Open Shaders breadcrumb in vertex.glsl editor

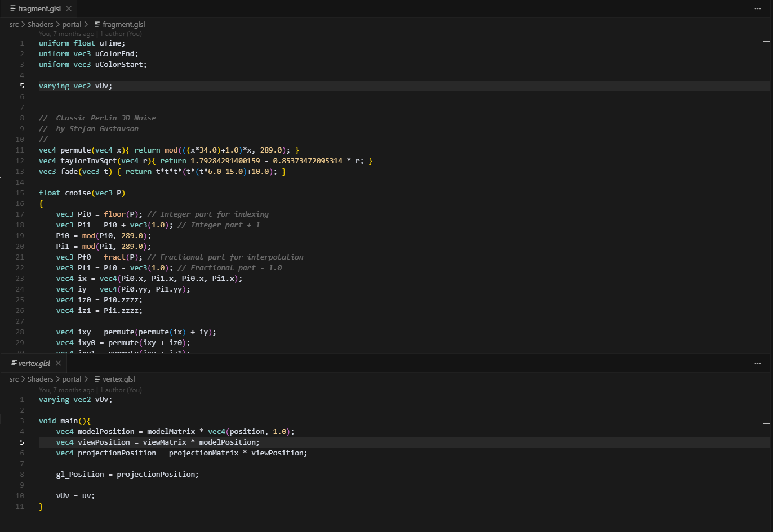tap(40, 379)
